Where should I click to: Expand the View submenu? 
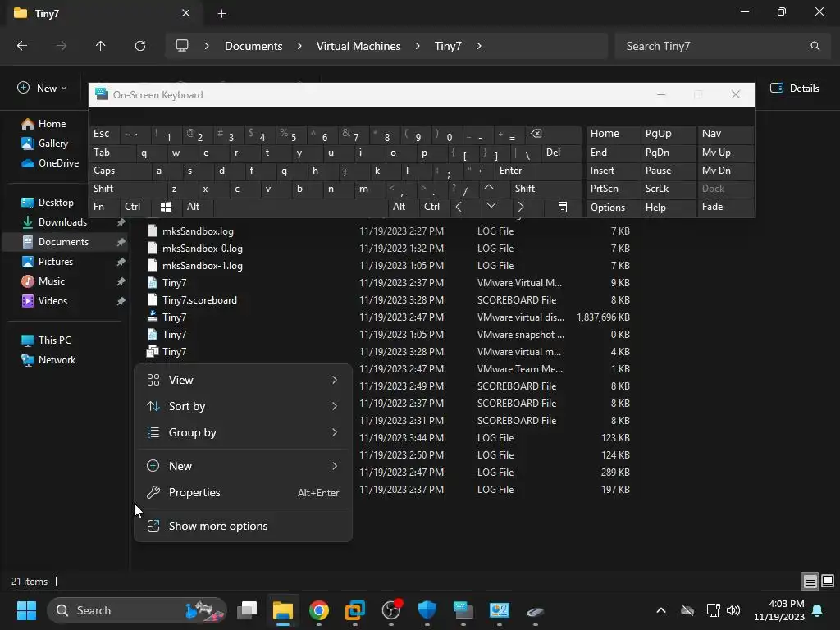(x=243, y=380)
